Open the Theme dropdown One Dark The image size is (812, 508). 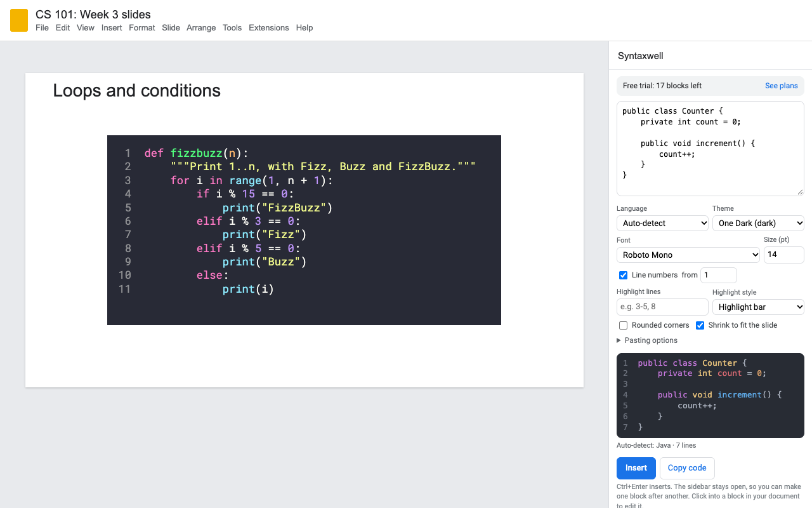(x=758, y=223)
